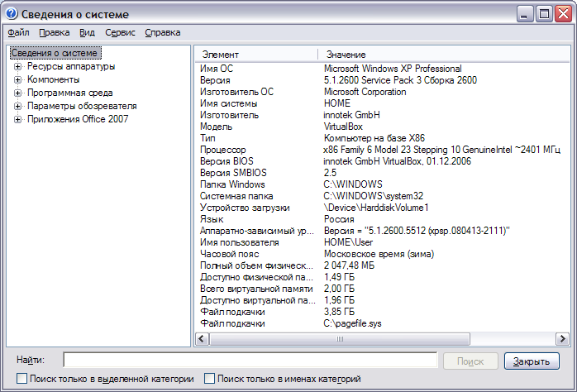This screenshot has height=392, width=577.
Task: Click the help icon in the title bar
Action: point(12,14)
